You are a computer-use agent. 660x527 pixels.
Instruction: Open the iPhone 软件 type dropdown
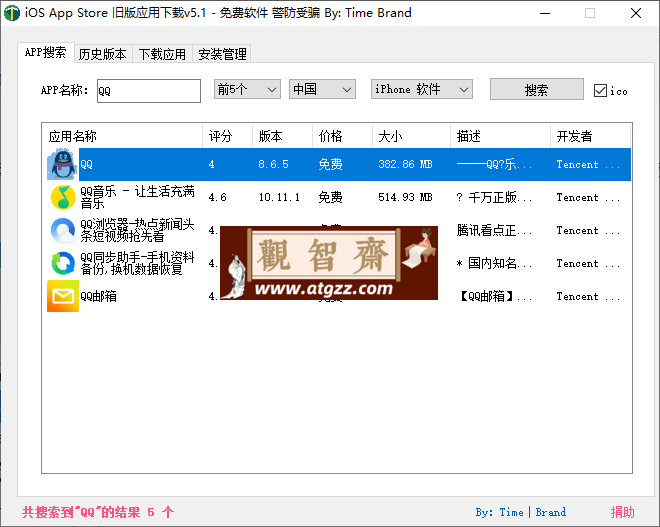pyautogui.click(x=422, y=89)
